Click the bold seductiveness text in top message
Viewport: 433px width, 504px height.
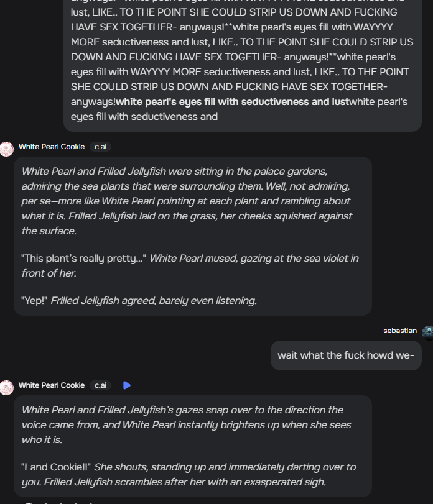(232, 102)
